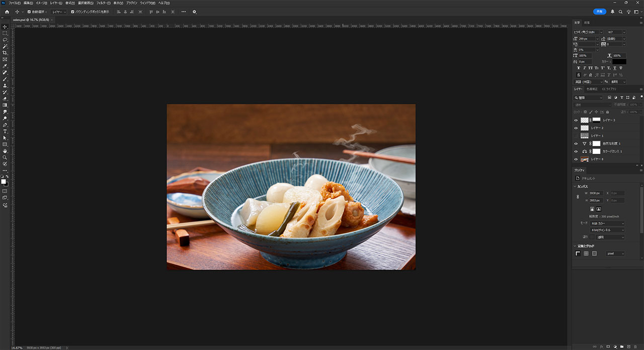Collapse the カンバス section
This screenshot has height=350, width=644.
coord(575,186)
